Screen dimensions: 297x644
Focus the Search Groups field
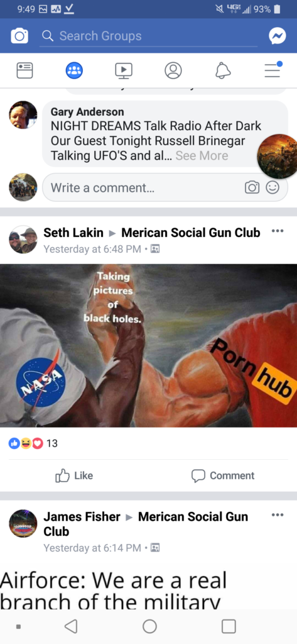tap(148, 36)
